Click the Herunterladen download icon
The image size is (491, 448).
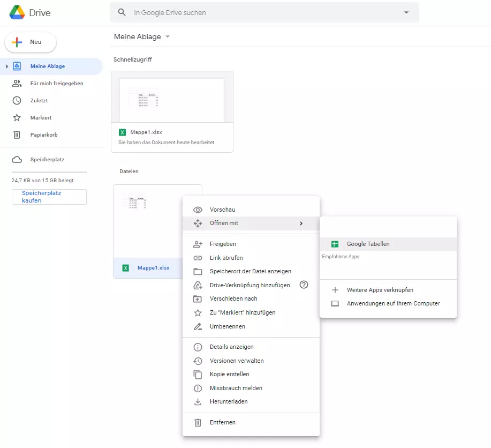pyautogui.click(x=198, y=401)
